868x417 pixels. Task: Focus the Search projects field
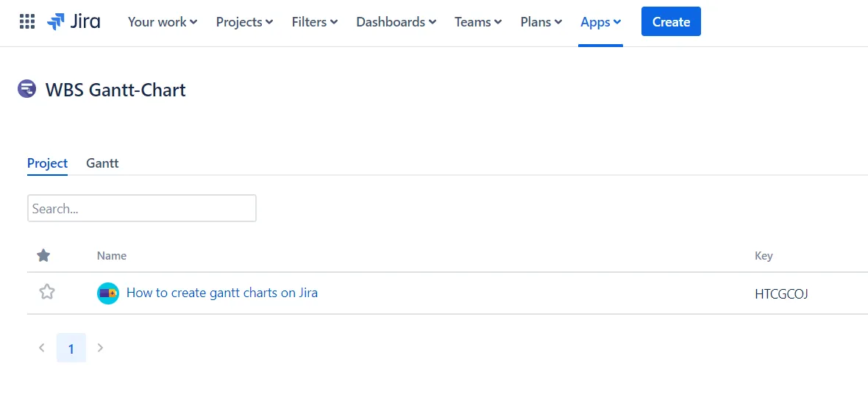[142, 208]
